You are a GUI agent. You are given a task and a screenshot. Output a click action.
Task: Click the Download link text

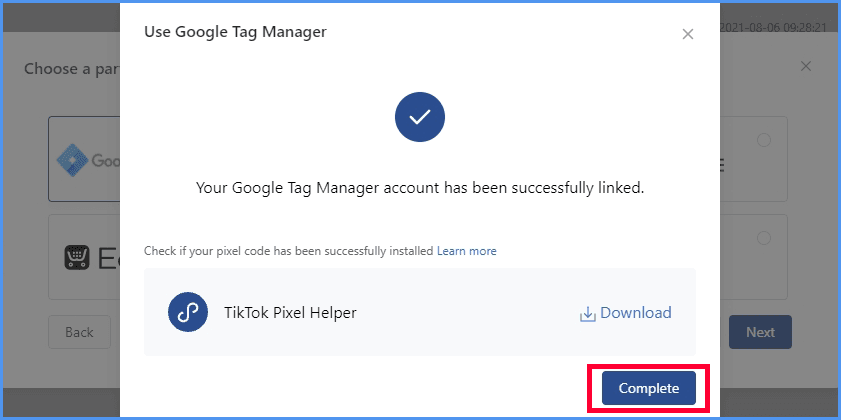pos(635,313)
